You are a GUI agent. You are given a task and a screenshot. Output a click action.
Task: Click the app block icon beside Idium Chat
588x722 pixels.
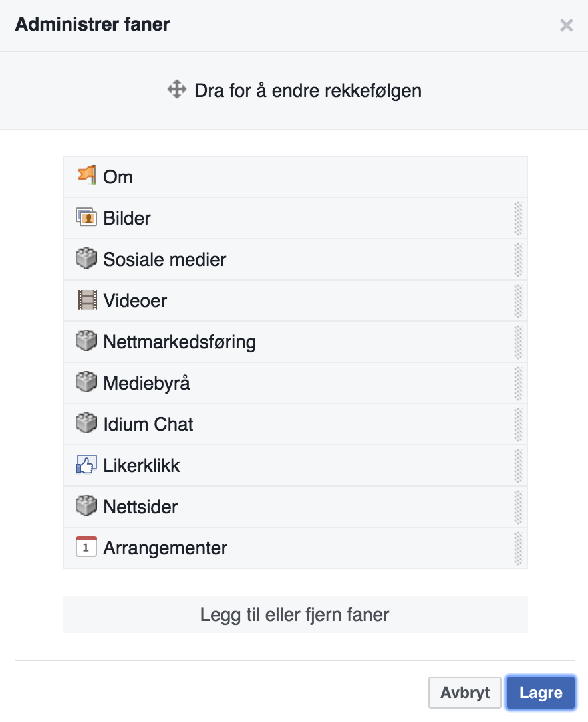tap(86, 423)
